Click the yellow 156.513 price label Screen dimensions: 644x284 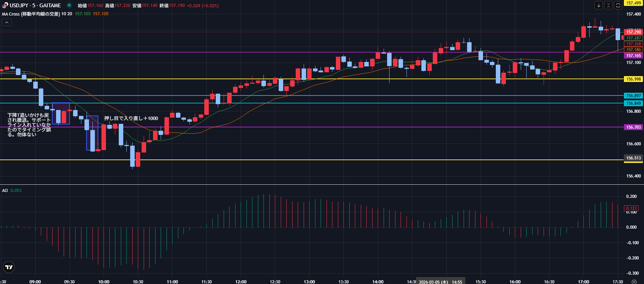tap(633, 158)
